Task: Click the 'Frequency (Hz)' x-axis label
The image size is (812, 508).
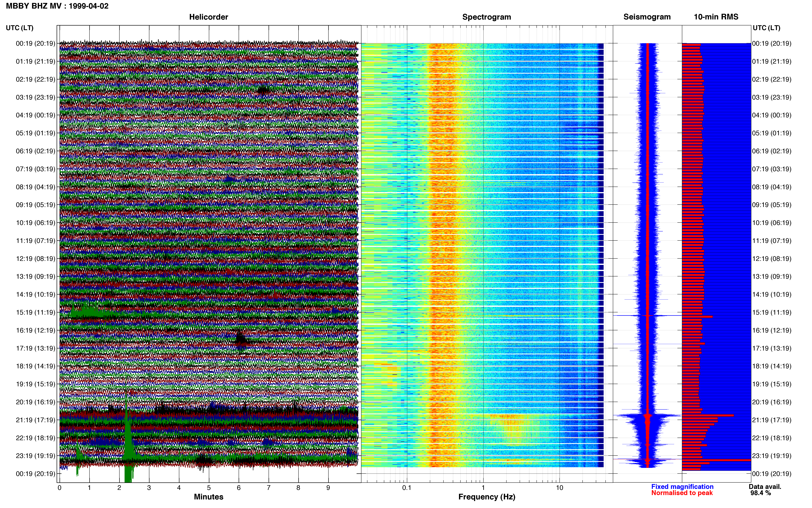Action: coord(487,497)
